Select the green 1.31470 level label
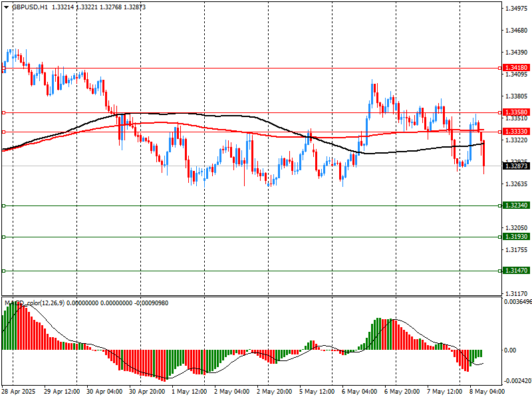Screen dimensions: 532x399 click(x=516, y=271)
